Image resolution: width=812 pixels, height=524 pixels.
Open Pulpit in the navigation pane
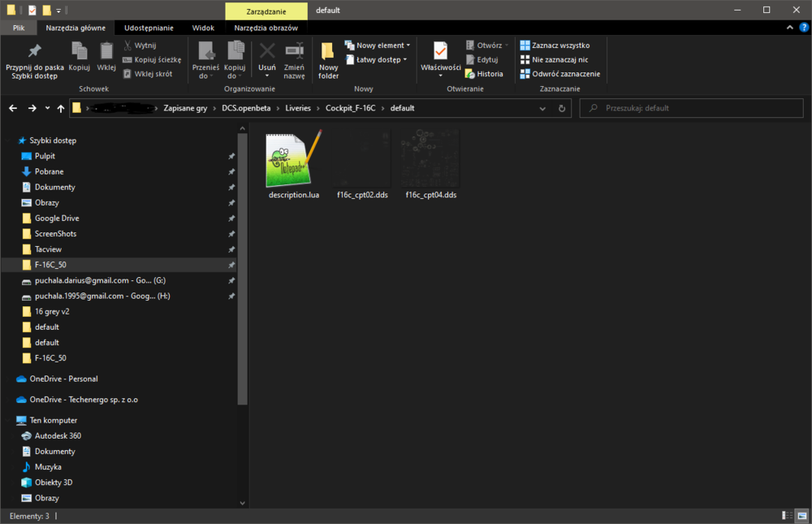point(45,156)
